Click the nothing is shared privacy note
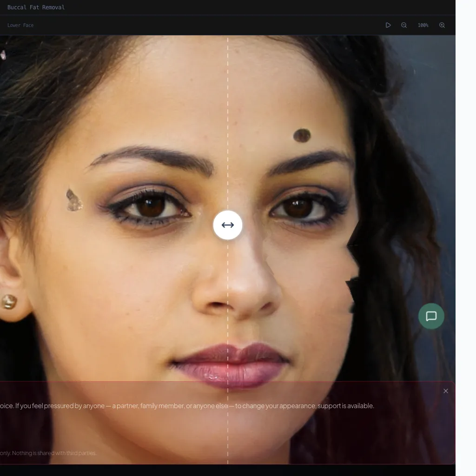Screen dimensions: 476x476 click(x=48, y=453)
